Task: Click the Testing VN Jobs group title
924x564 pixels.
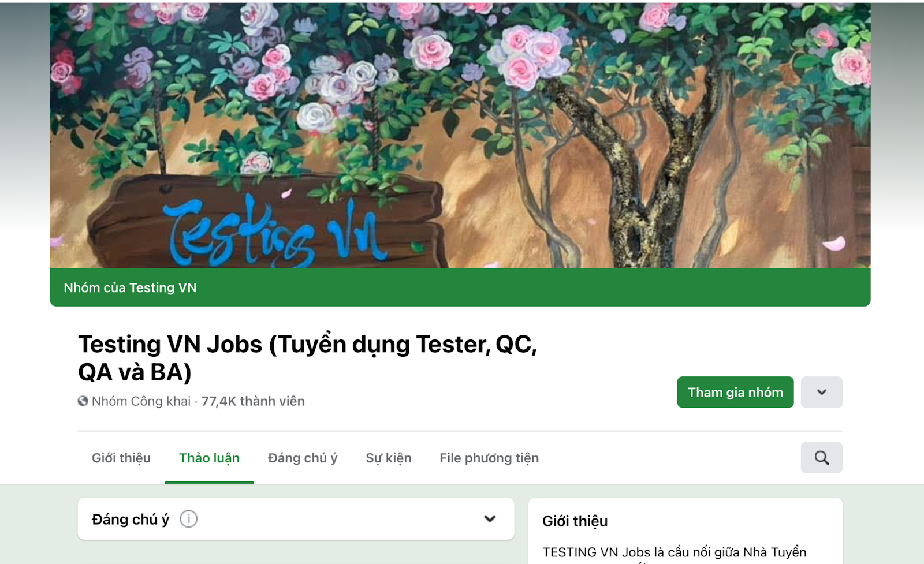Action: pyautogui.click(x=308, y=358)
